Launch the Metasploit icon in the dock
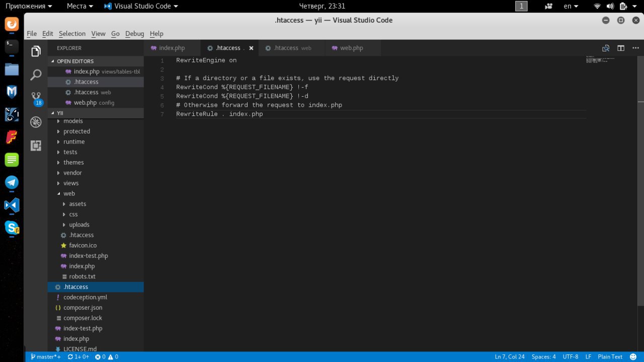This screenshot has width=644, height=362. [12, 92]
